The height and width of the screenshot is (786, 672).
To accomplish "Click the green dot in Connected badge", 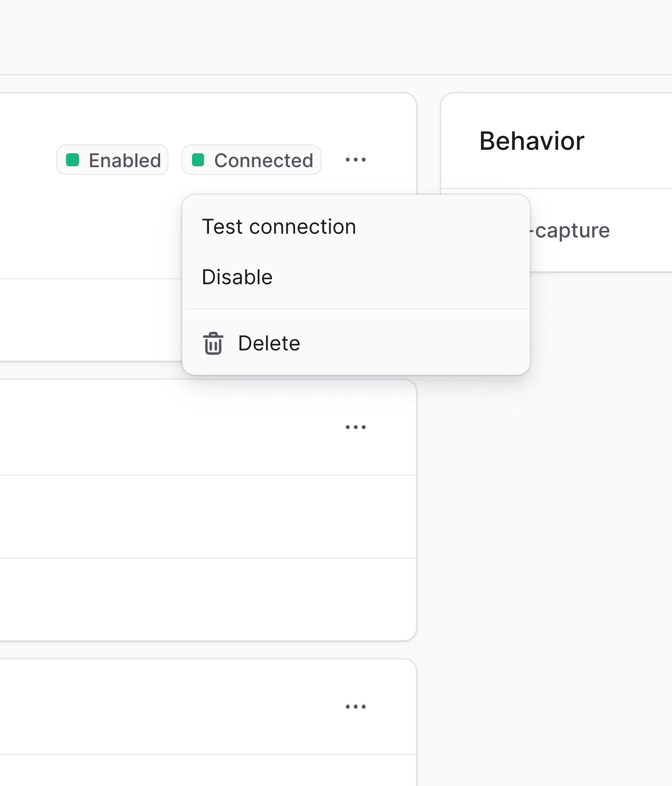I will [x=198, y=160].
